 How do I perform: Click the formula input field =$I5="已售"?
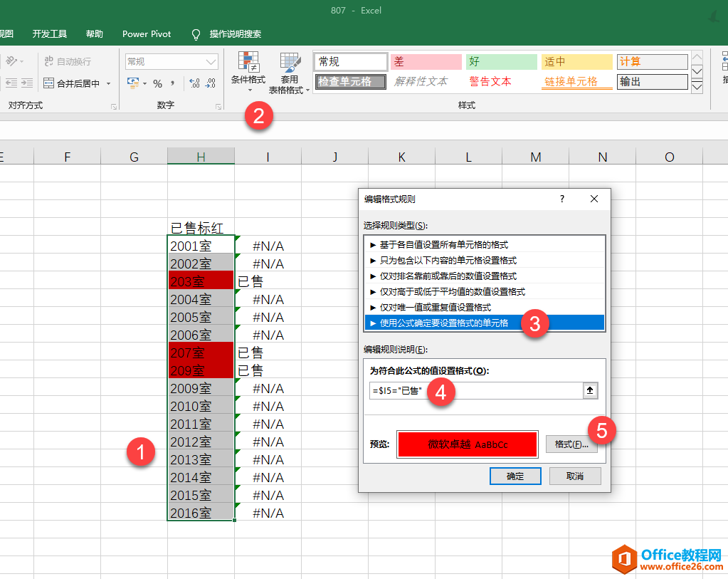click(x=476, y=390)
